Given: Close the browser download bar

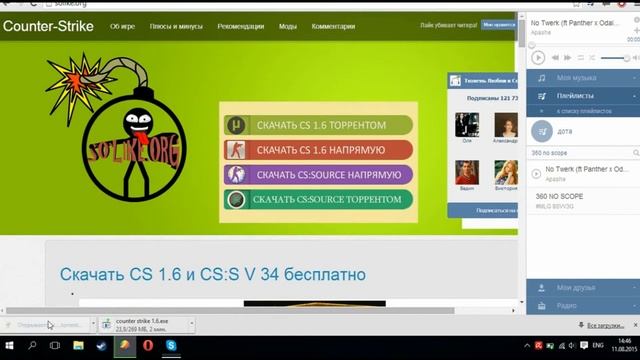Looking at the screenshot, I should pos(636,325).
